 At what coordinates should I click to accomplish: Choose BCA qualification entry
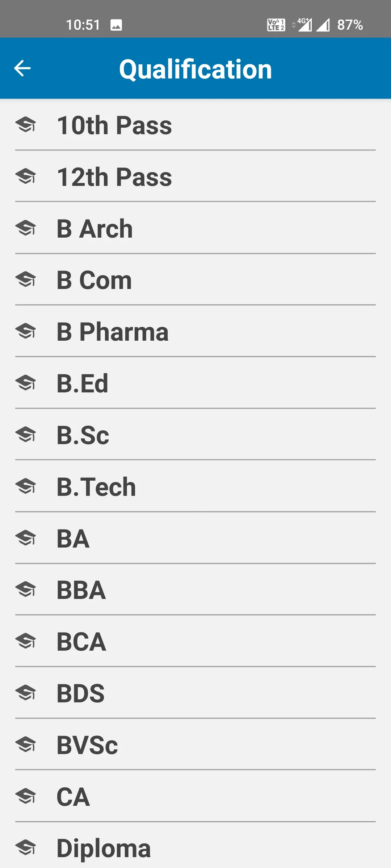(195, 641)
